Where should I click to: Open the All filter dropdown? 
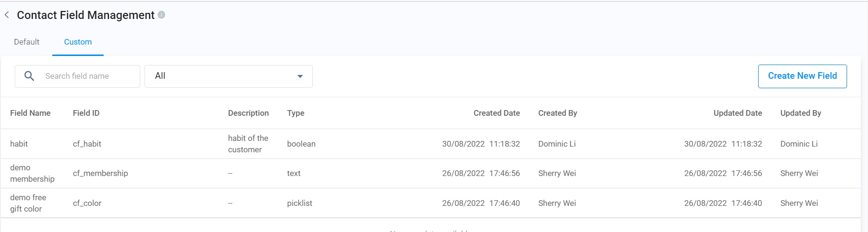pyautogui.click(x=228, y=76)
